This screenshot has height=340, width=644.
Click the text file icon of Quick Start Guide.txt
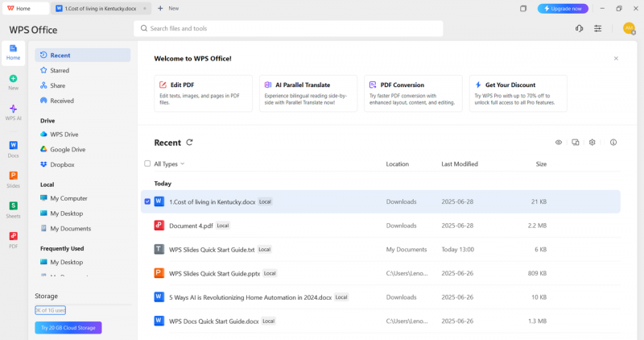pyautogui.click(x=159, y=249)
